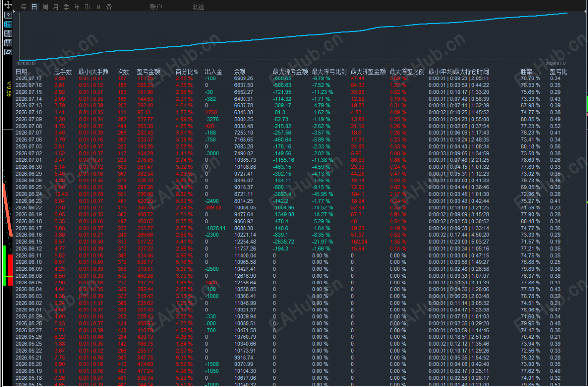Toggle the highlighted 挂 sidebar icon

[x=8, y=24]
